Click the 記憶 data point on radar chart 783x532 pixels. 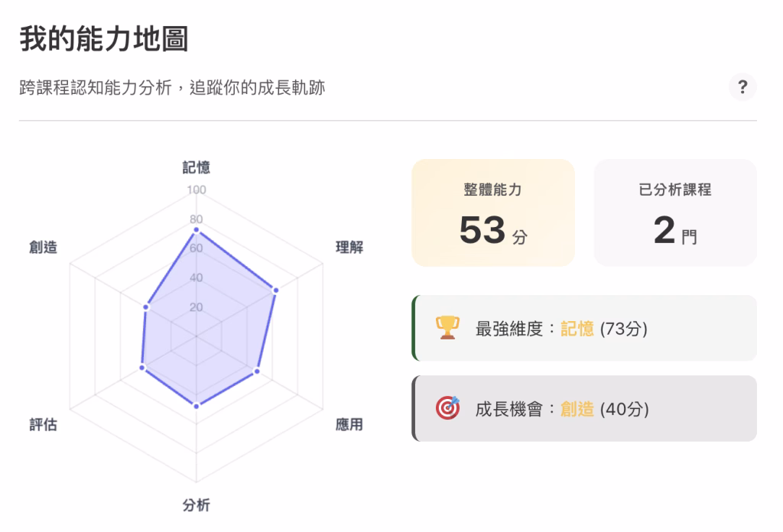(x=197, y=229)
